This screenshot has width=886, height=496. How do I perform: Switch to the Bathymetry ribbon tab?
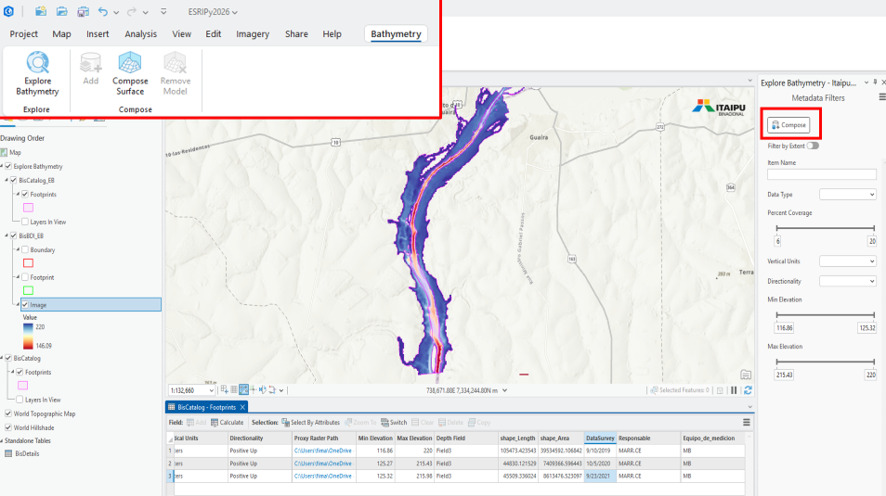396,34
